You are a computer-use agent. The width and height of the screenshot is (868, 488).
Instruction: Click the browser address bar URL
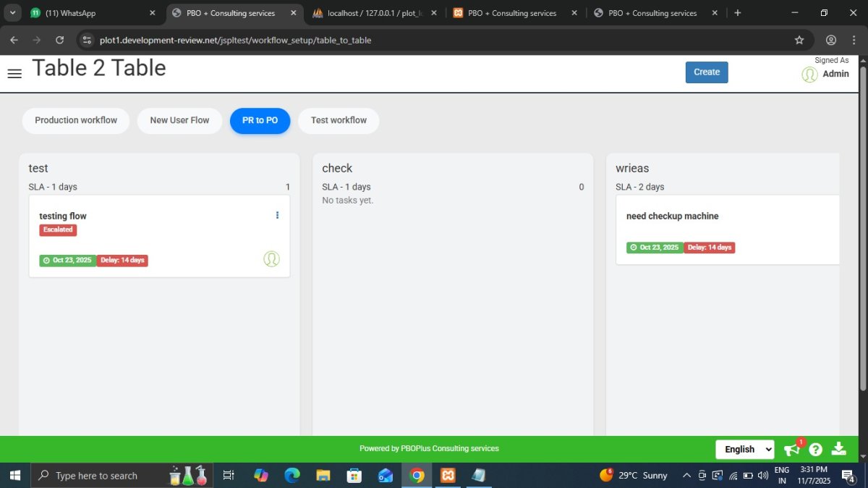[235, 40]
